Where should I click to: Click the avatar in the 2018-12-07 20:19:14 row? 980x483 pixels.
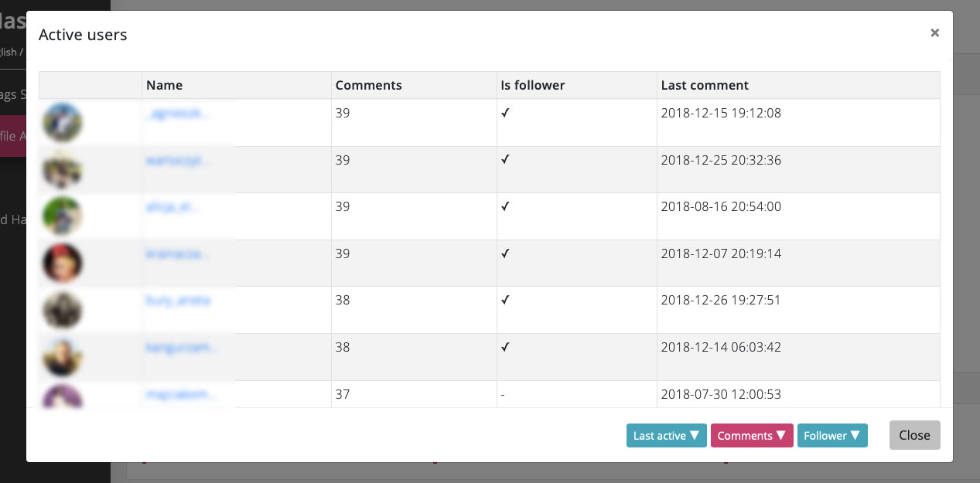(63, 264)
